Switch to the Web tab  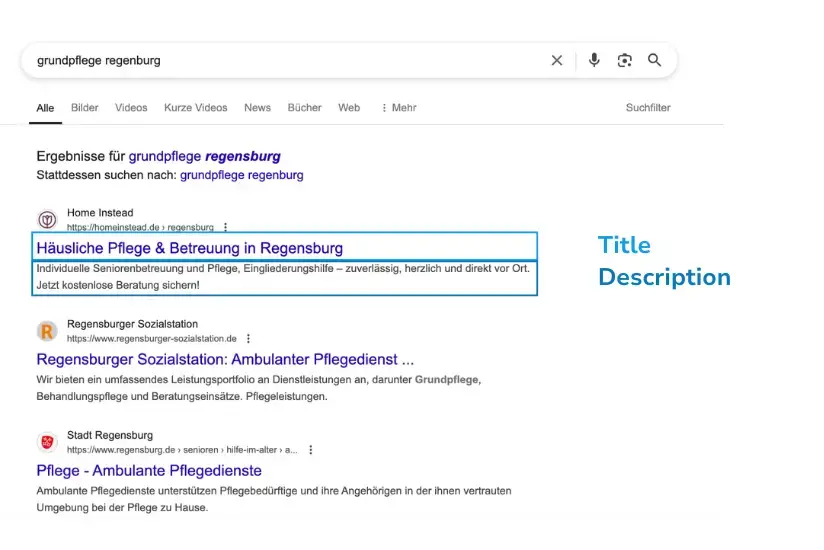click(x=349, y=108)
